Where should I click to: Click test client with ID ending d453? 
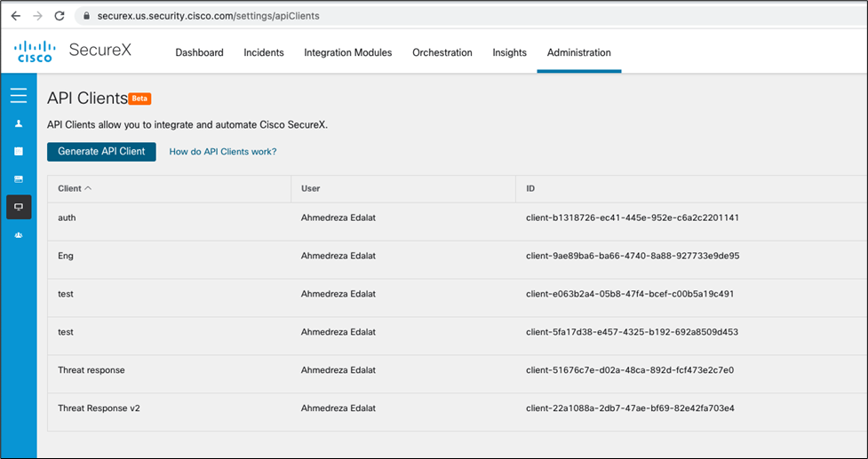pos(66,332)
